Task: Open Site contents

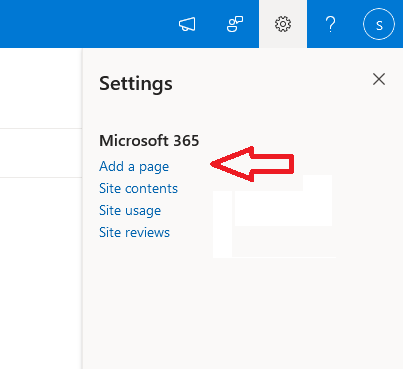Action: tap(138, 188)
